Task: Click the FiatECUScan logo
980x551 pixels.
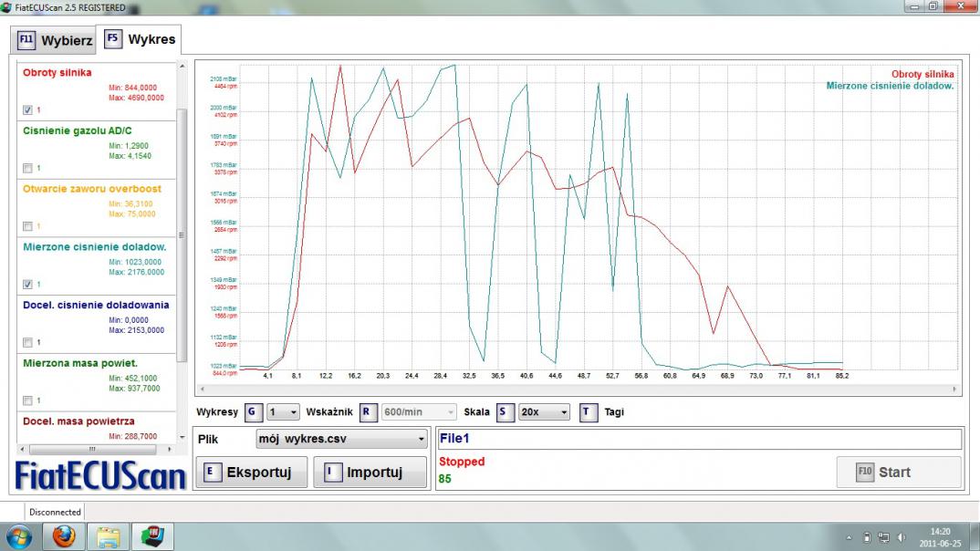Action: click(x=100, y=476)
